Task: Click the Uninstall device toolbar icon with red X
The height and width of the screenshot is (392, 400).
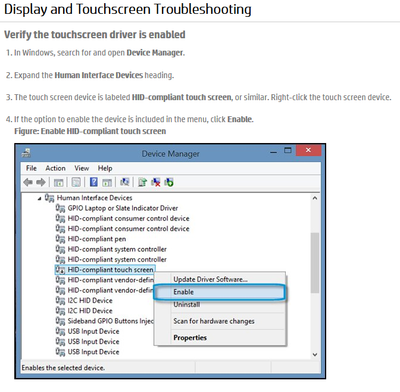Action: coord(156,182)
